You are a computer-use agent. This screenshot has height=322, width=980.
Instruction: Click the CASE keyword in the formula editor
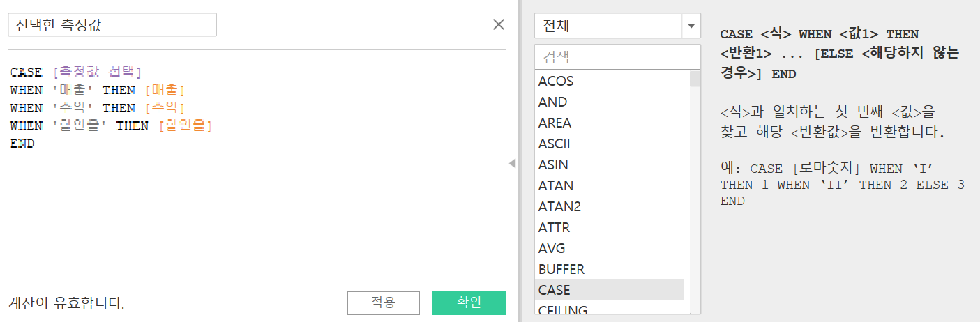pos(27,72)
